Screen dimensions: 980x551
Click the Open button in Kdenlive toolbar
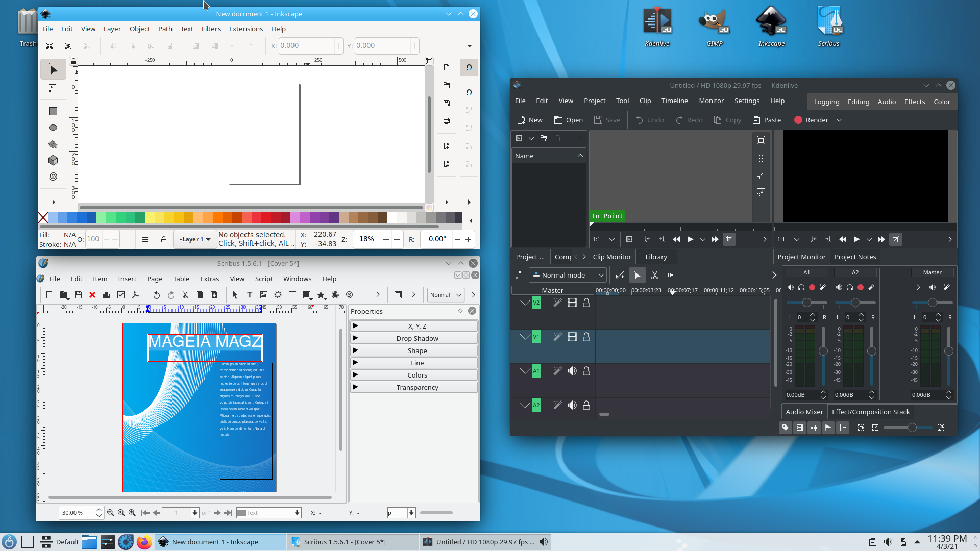(x=568, y=120)
